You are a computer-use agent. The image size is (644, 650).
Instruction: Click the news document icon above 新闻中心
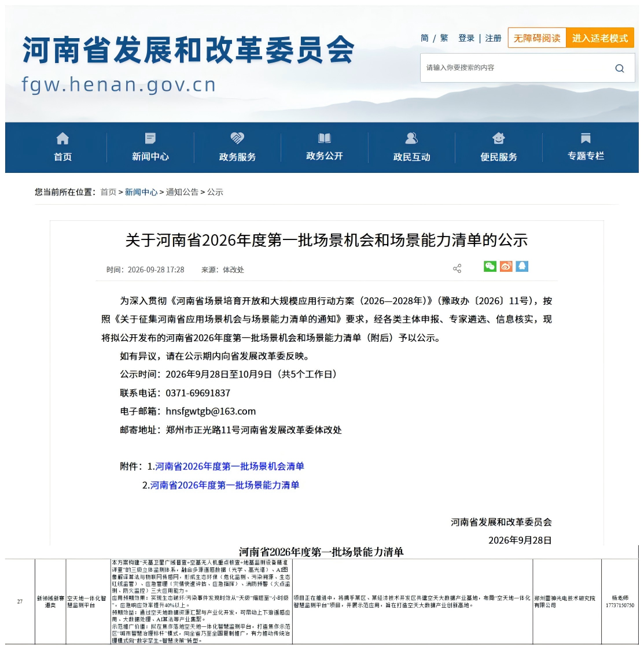pyautogui.click(x=150, y=138)
